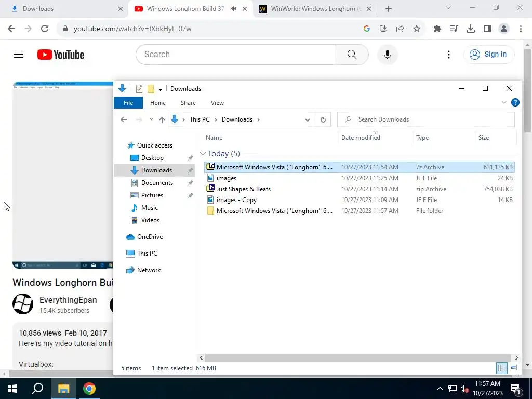This screenshot has width=532, height=399.
Task: Open YouTube settings three-dot menu
Action: pos(449,54)
